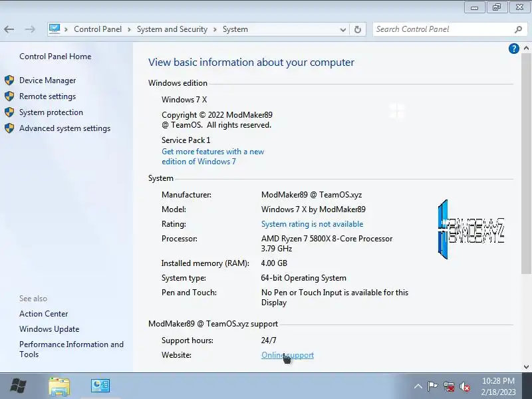Open Windows Explorer from the taskbar
Image resolution: width=532 pixels, height=399 pixels.
[59, 386]
